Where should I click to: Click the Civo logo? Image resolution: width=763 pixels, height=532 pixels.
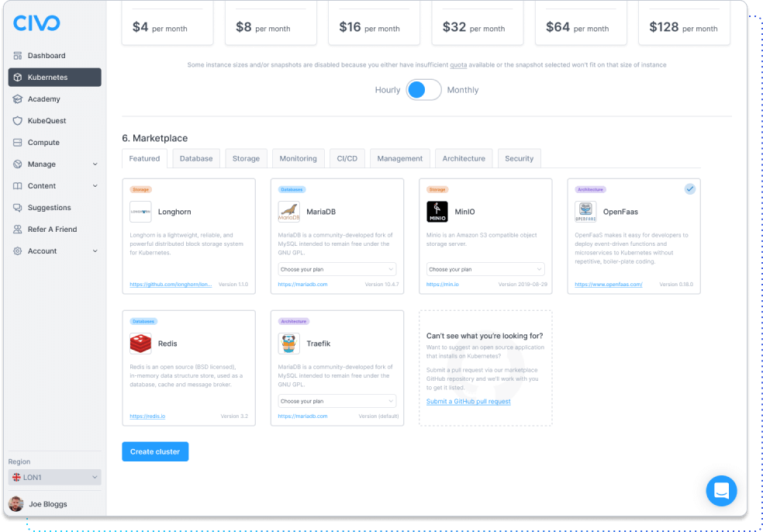[x=36, y=22]
